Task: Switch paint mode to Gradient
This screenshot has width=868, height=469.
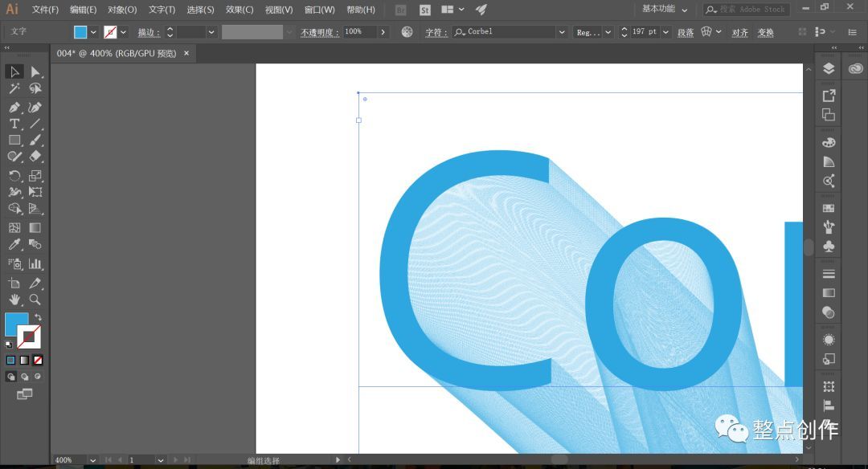Action: tap(24, 361)
